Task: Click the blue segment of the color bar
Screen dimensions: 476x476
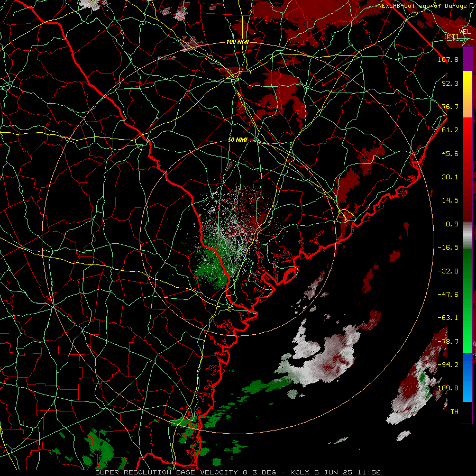Action: 467,377
